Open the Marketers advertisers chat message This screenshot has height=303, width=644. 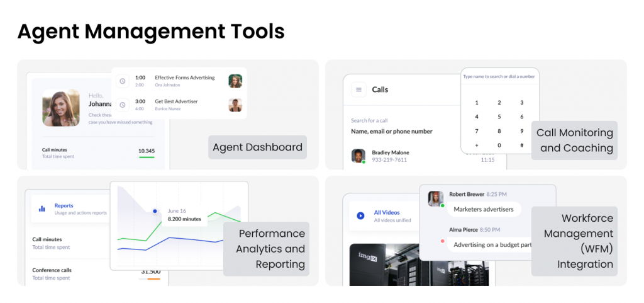coord(484,209)
